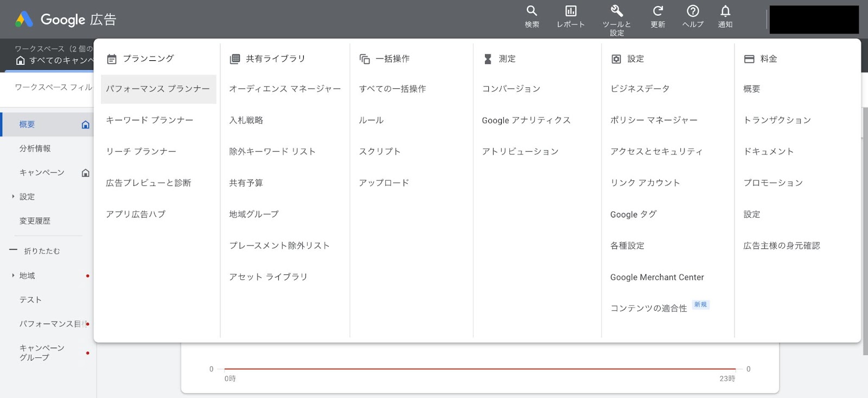Open Google タグ
Viewport: 868px width, 398px height.
coord(634,214)
